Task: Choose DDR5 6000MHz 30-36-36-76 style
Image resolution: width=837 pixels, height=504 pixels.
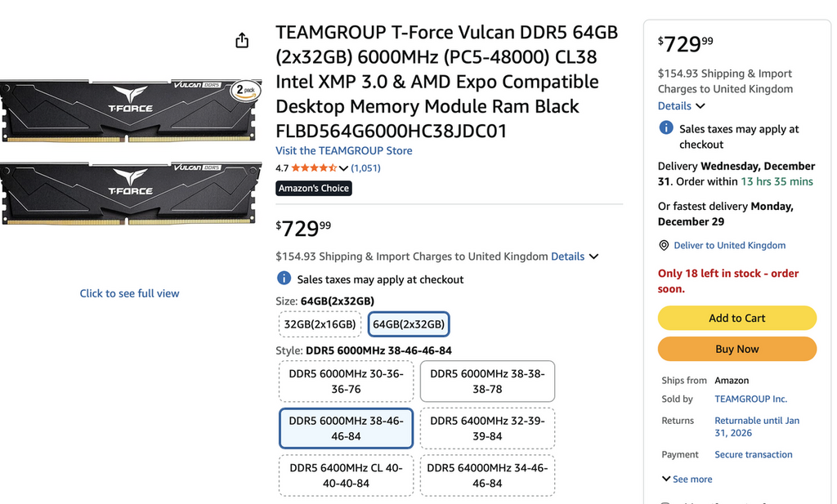Action: click(x=346, y=381)
